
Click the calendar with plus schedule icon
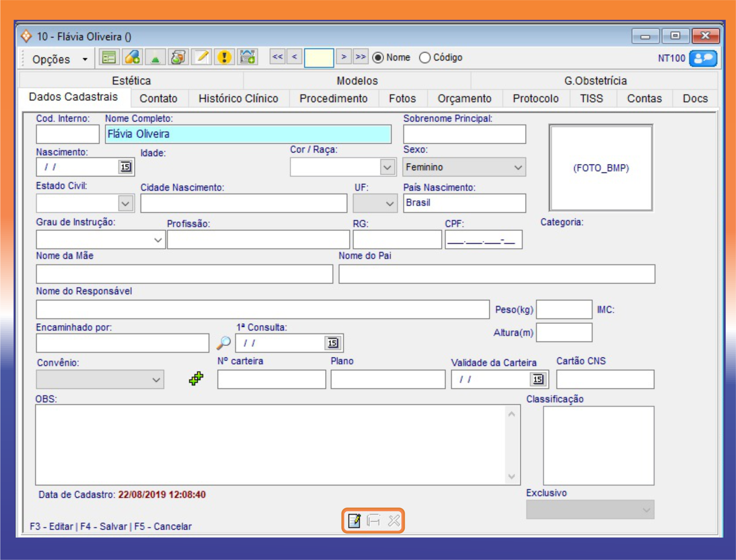(248, 57)
